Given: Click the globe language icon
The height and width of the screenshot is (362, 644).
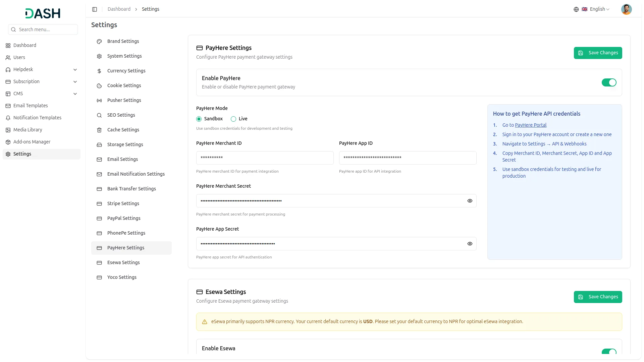Looking at the screenshot, I should (x=576, y=9).
